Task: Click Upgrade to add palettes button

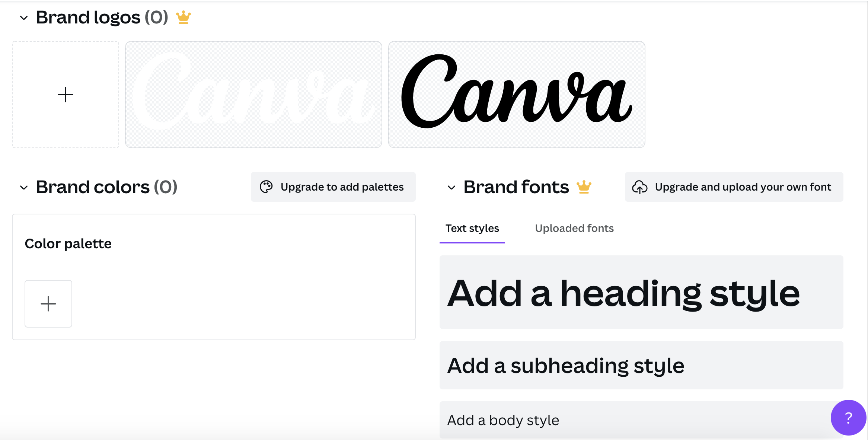Action: (x=333, y=187)
